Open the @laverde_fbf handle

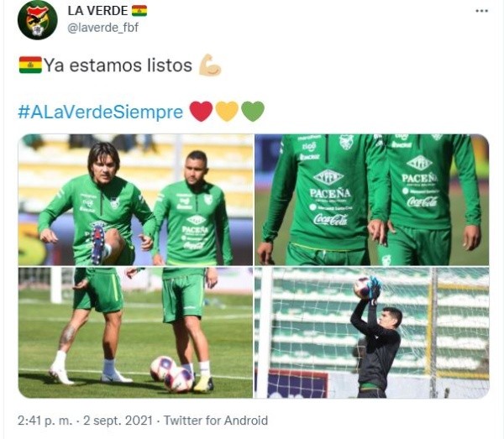point(102,28)
